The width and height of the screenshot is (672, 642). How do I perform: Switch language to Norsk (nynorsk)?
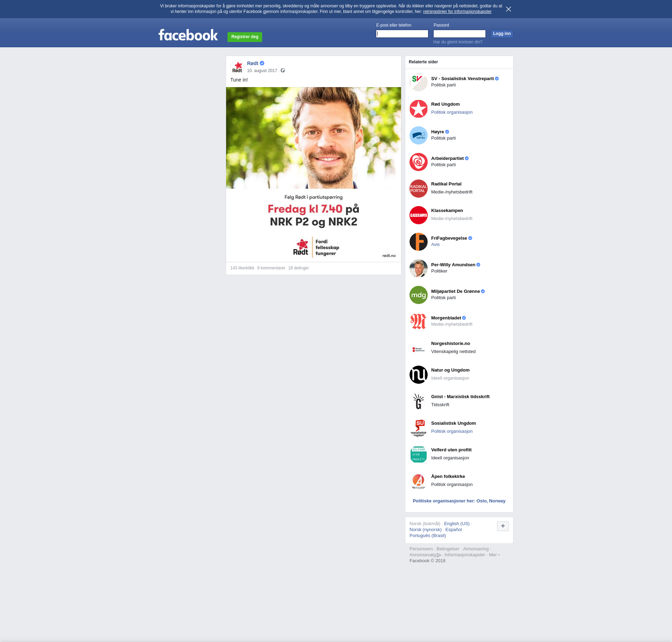(426, 530)
